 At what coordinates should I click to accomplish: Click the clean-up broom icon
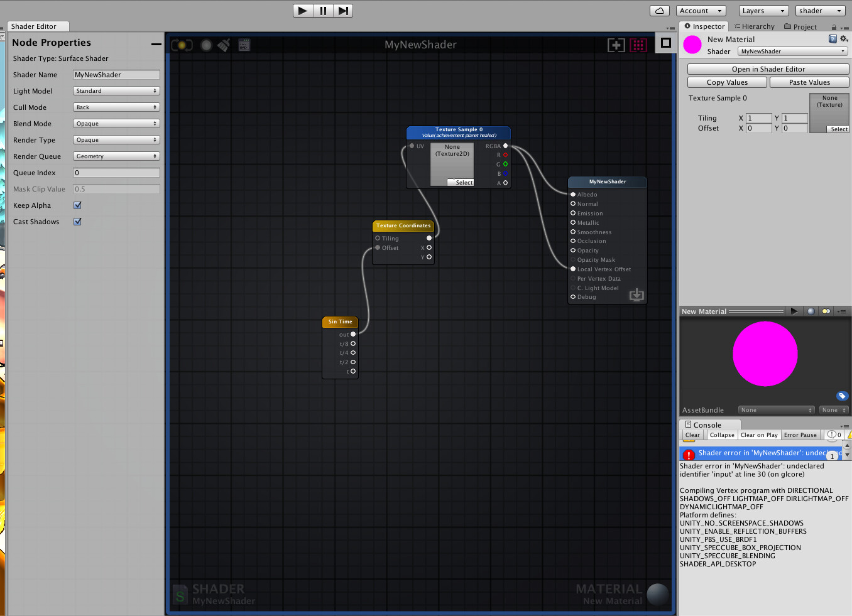pyautogui.click(x=224, y=45)
